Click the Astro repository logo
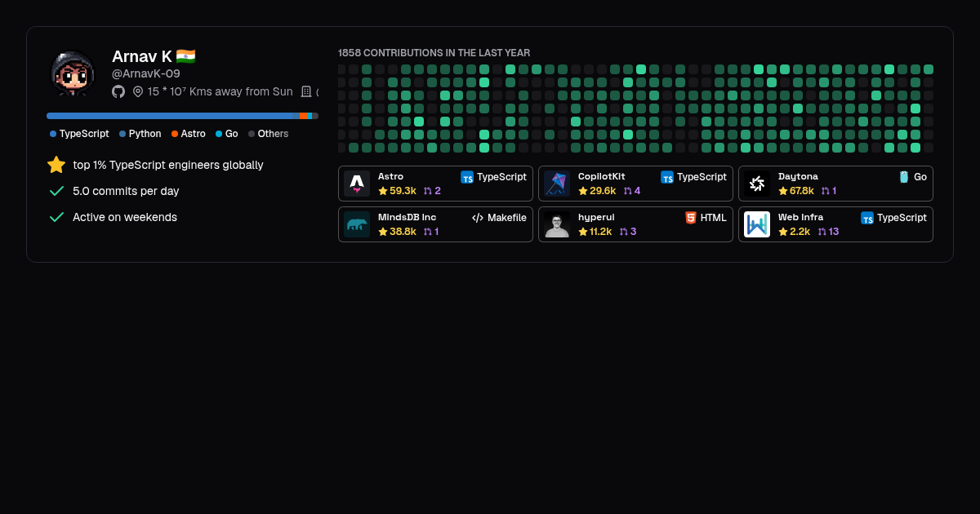Screen dimensions: 980x514 (x=357, y=184)
